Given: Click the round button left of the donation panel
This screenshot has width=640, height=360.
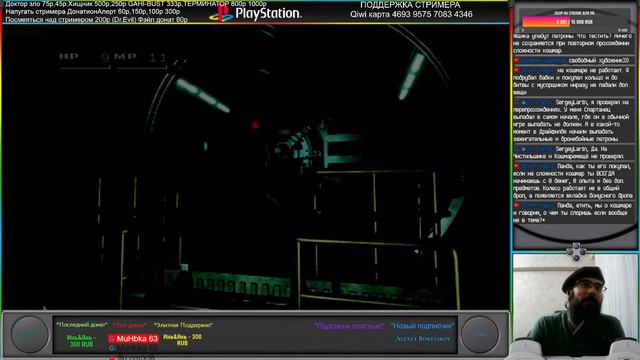Looking at the screenshot, I should coord(29,334).
